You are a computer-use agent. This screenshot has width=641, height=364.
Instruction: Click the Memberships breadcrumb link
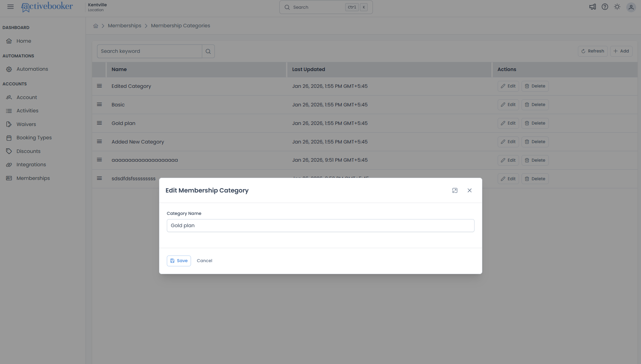124,26
